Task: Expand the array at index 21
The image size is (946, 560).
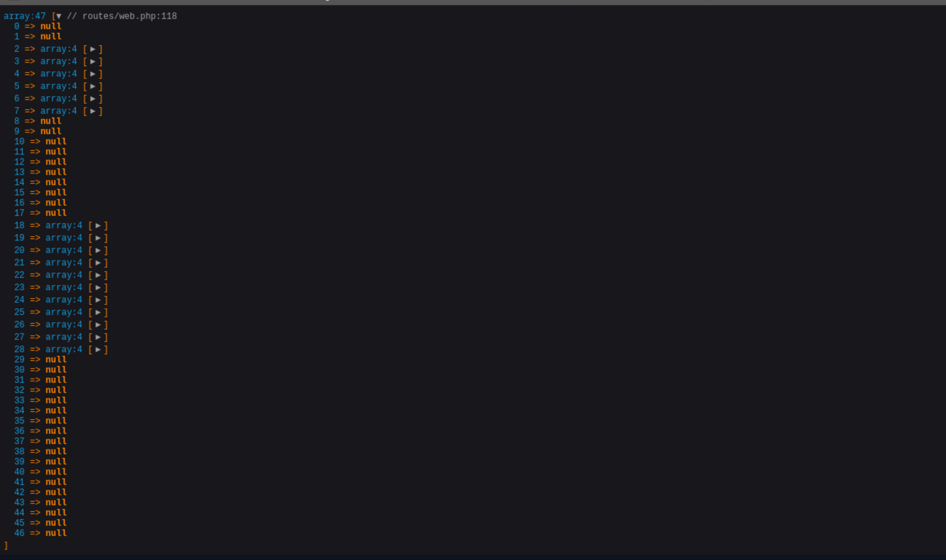Action: click(98, 263)
